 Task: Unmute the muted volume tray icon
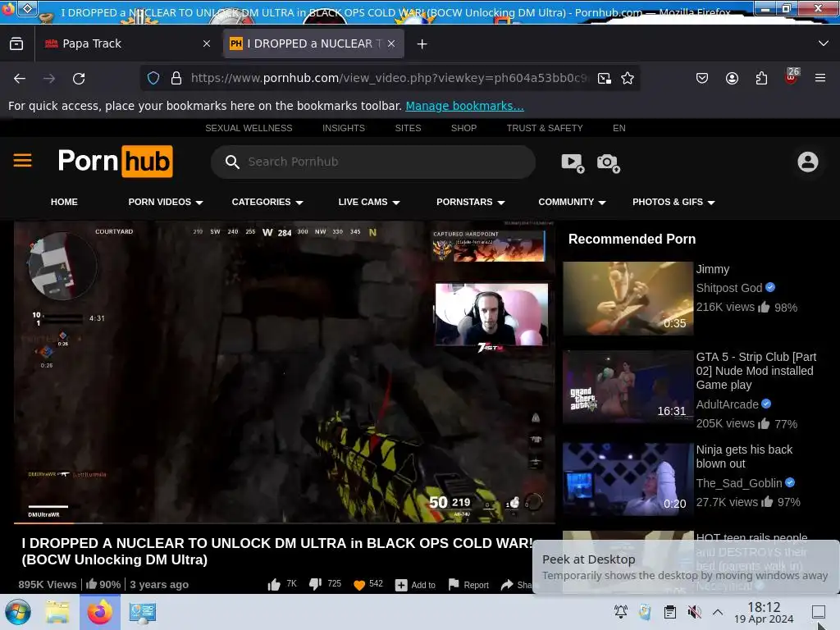(x=694, y=612)
